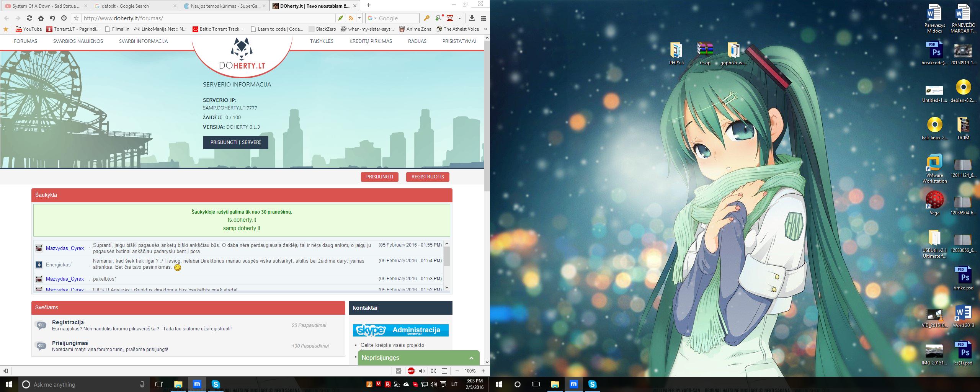Open TAISYKLĖS in the site navigation
980x392 pixels.
pyautogui.click(x=322, y=41)
